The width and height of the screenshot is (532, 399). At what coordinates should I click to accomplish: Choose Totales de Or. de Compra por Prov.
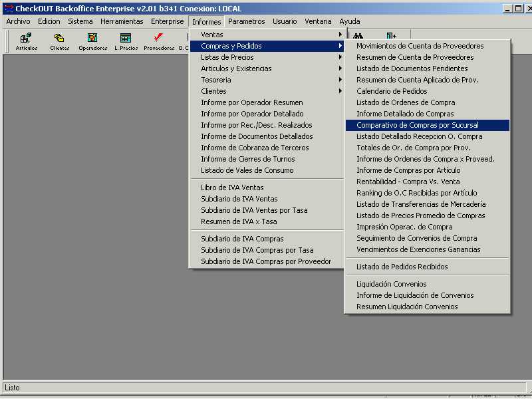pos(428,148)
